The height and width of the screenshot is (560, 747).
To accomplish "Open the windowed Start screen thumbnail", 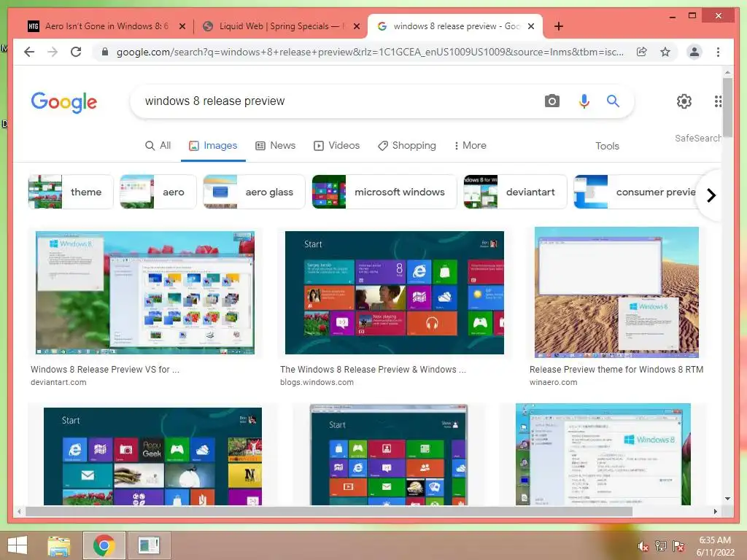I will (x=389, y=454).
